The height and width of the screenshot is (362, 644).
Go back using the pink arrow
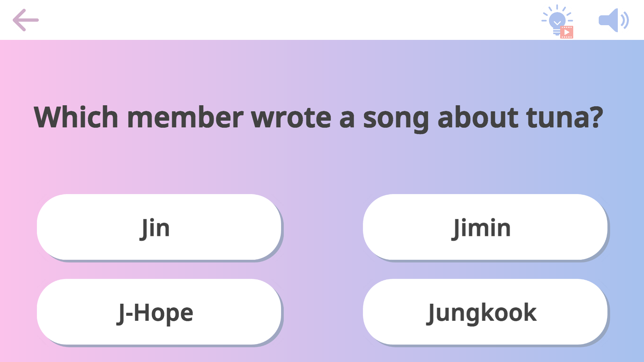click(x=25, y=20)
